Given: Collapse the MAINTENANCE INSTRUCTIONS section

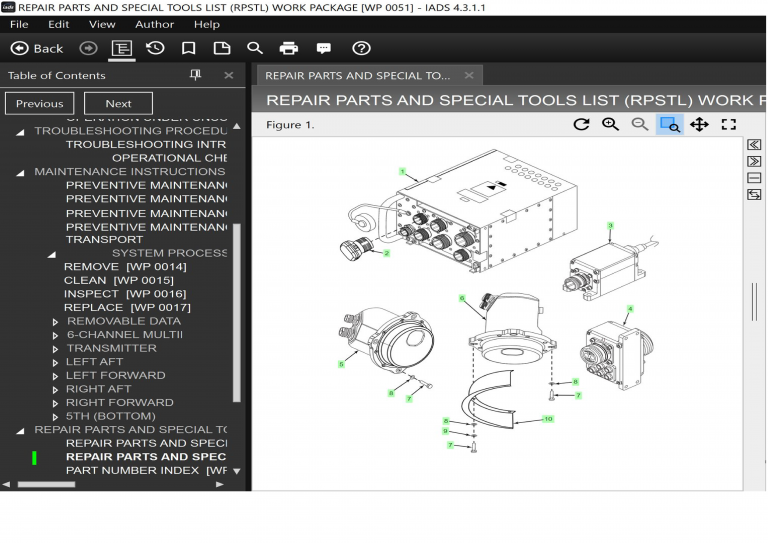Looking at the screenshot, I should (22, 172).
